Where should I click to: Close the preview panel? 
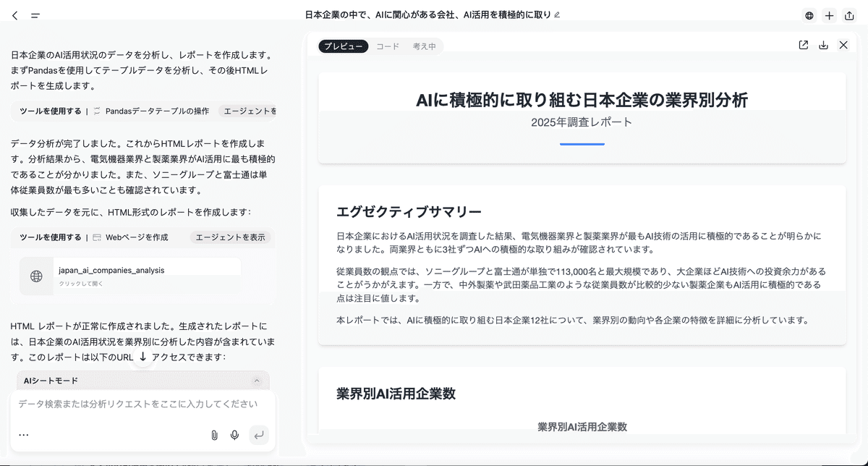pos(843,45)
